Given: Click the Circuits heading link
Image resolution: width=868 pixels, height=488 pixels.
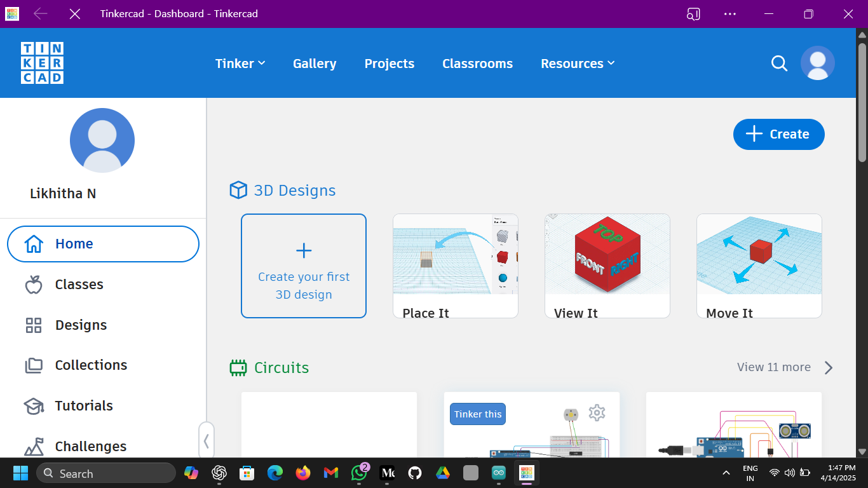Looking at the screenshot, I should coord(281,368).
